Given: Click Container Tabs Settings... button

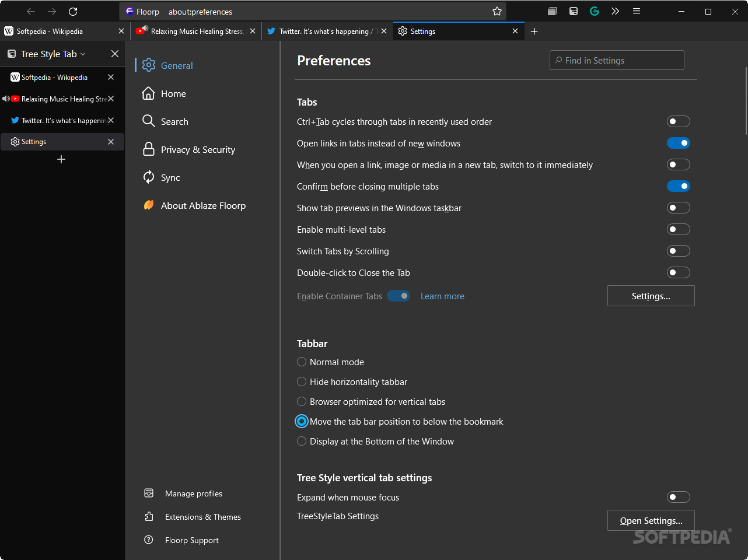Looking at the screenshot, I should coord(651,296).
